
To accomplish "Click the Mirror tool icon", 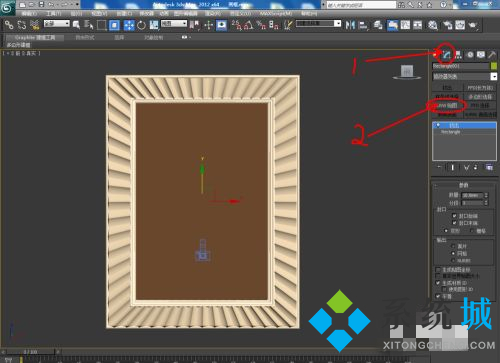I will 350,25.
